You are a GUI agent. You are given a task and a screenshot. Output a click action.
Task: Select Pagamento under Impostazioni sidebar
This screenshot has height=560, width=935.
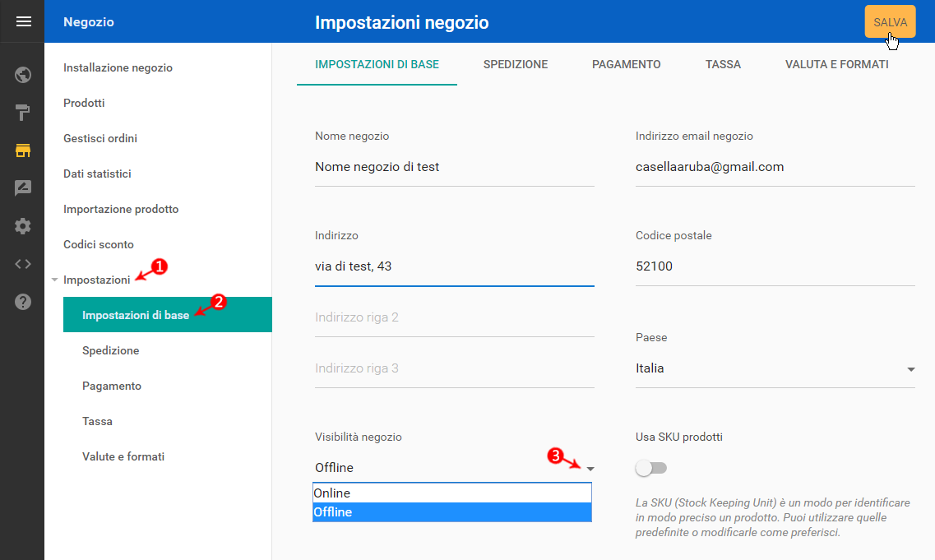tap(112, 386)
